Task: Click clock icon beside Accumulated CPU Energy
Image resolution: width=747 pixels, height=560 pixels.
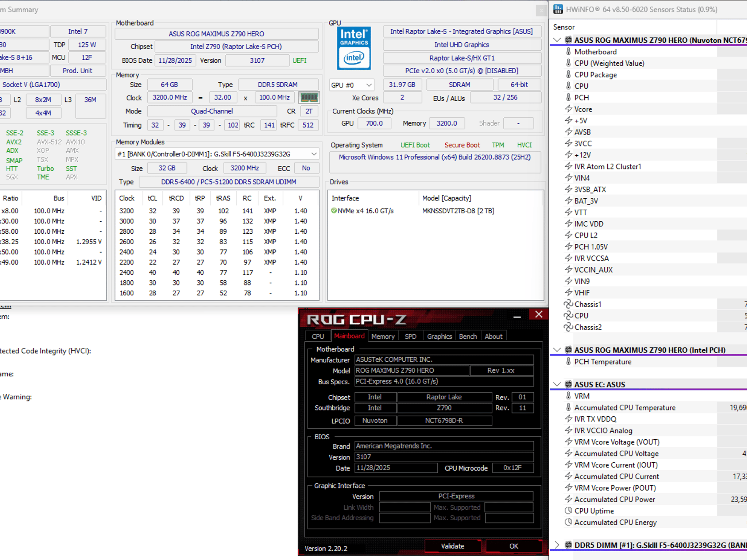Action: click(x=568, y=522)
